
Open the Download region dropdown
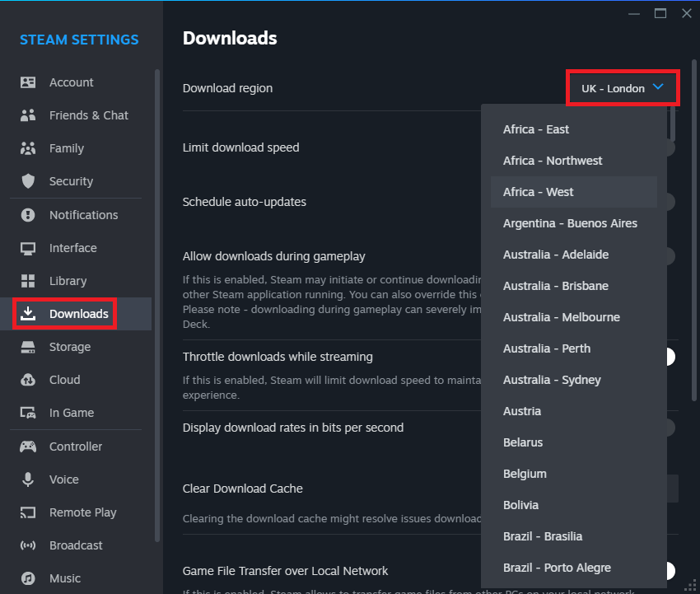click(x=623, y=87)
